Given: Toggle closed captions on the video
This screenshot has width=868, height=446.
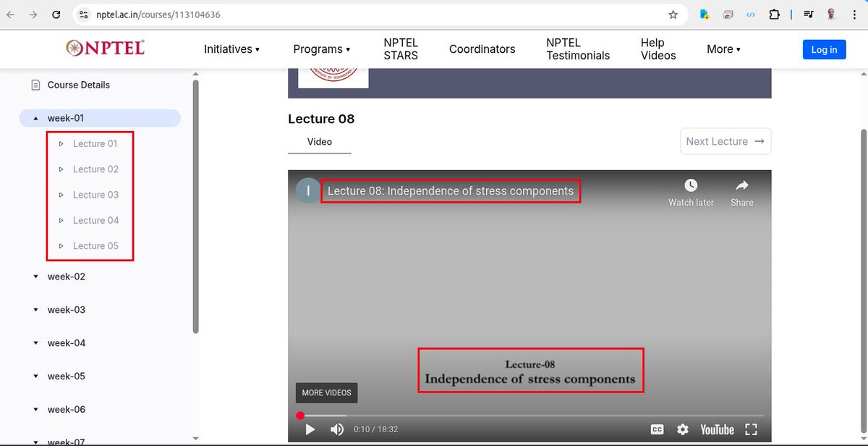Looking at the screenshot, I should 657,429.
